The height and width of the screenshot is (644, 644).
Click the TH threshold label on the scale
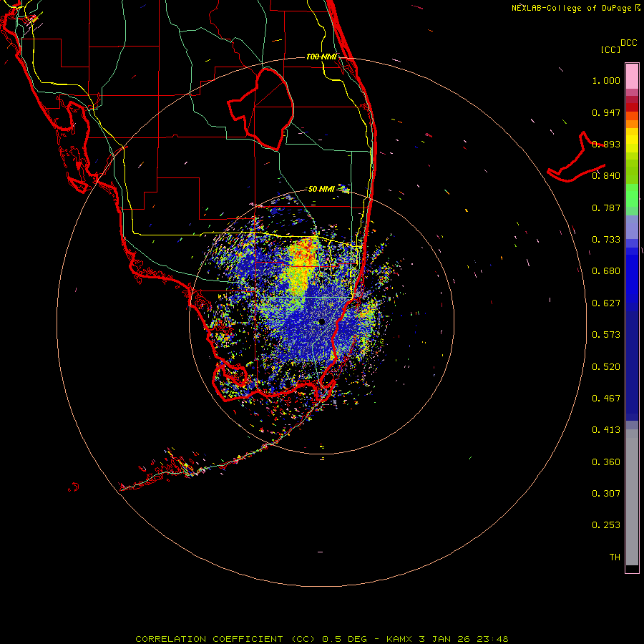[x=615, y=557]
